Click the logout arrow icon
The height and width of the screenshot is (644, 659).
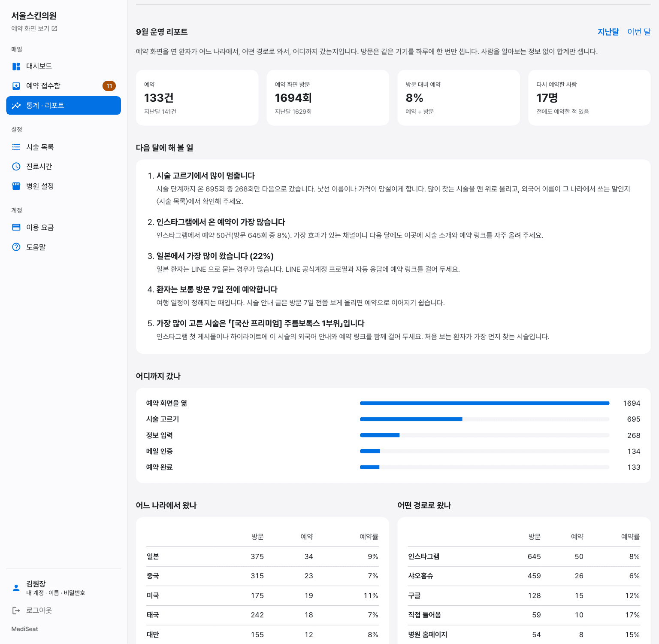tap(16, 611)
